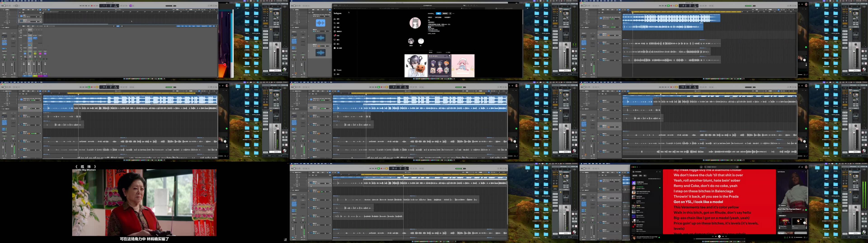Jump to lyric 'Remy and Coke, don't do no coke, yeah'
The width and height of the screenshot is (868, 243).
pyautogui.click(x=706, y=186)
